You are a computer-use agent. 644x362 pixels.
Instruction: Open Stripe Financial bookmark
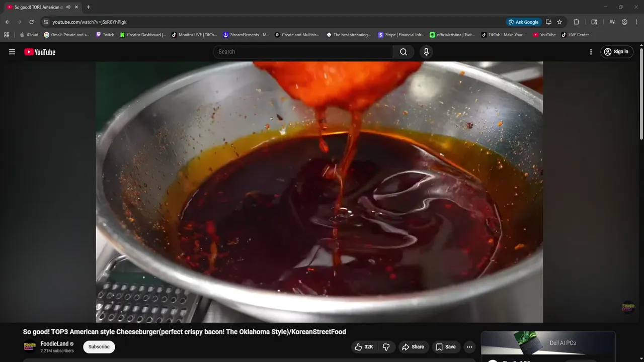(401, 35)
